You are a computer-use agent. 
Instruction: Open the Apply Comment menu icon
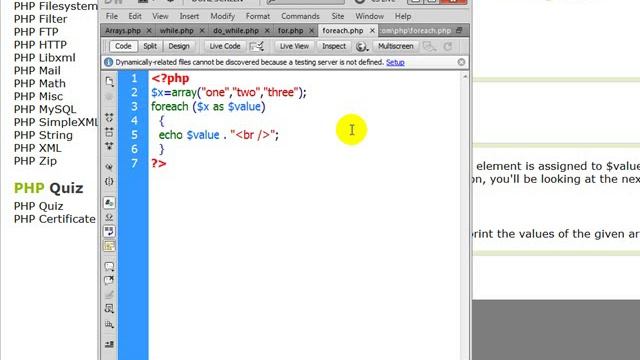click(x=109, y=267)
